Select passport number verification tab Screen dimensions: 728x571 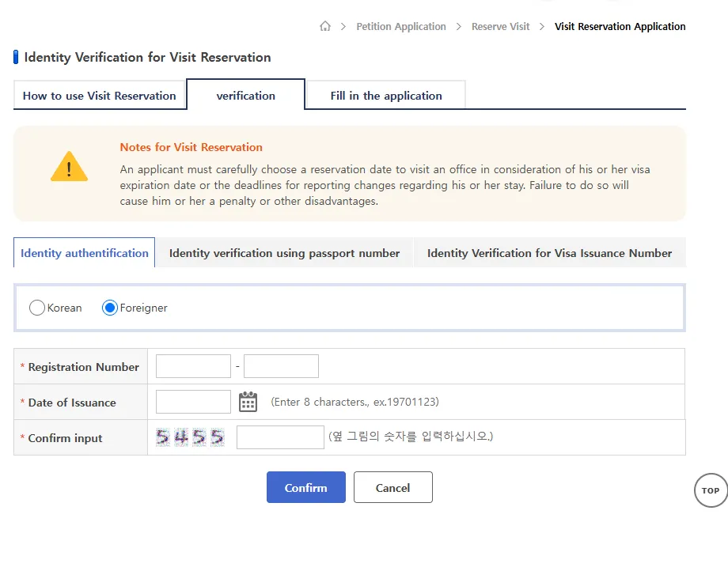coord(284,253)
